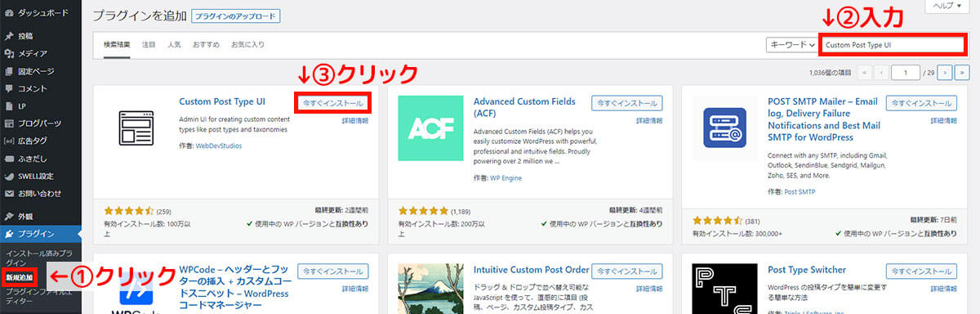Click the Custom Post Type UI plugin icon

point(136,129)
